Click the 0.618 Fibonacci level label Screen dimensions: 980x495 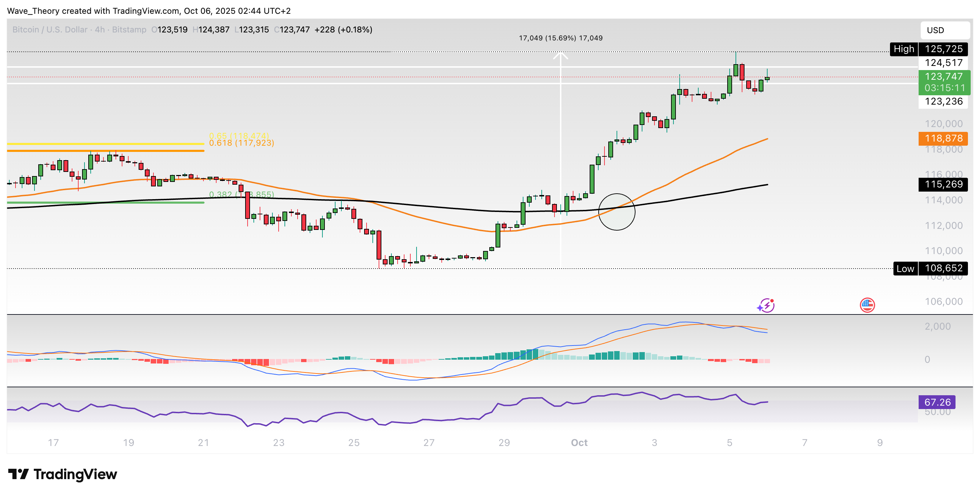point(242,143)
